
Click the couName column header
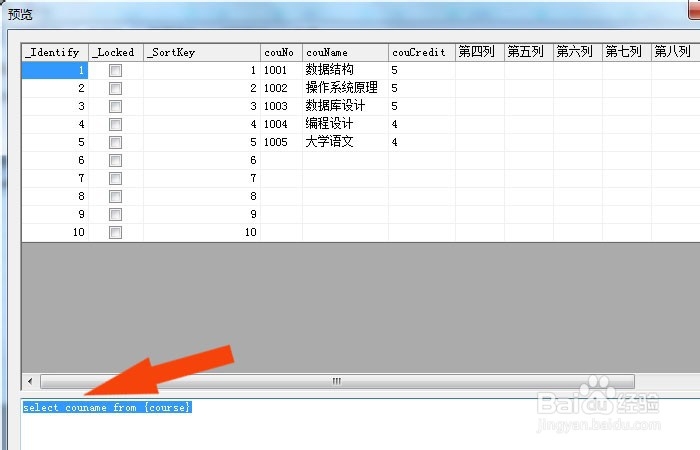pyautogui.click(x=346, y=53)
